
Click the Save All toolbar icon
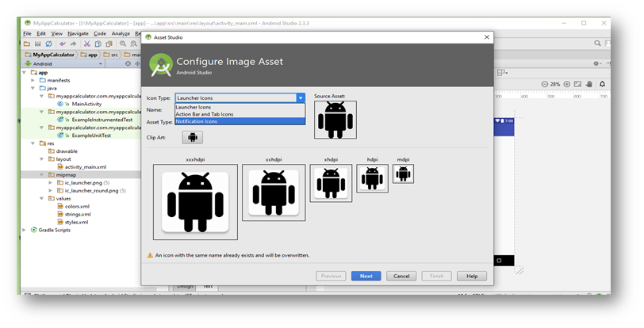pos(38,44)
